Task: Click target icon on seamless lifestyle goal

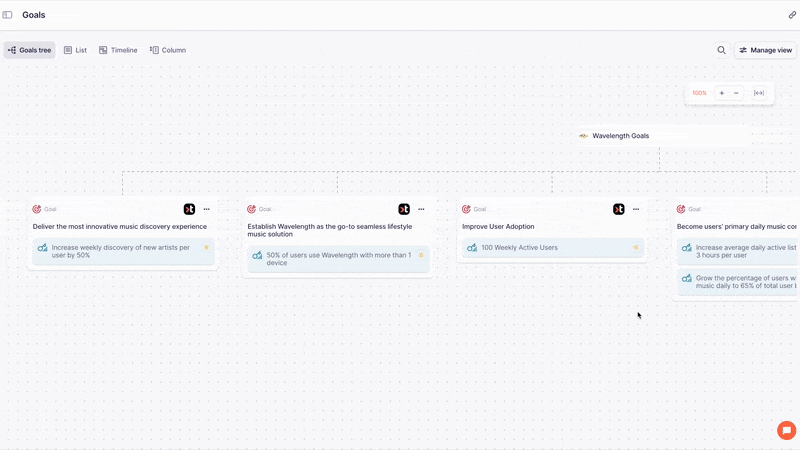Action: tap(252, 209)
